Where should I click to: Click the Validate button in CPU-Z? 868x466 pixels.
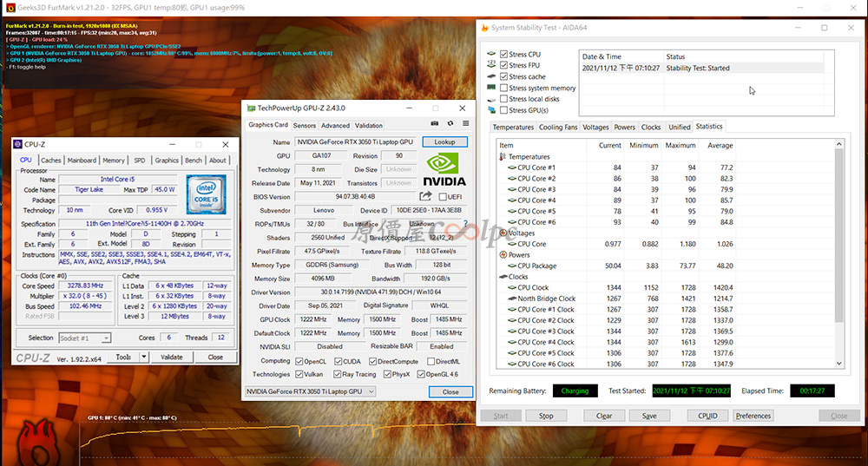(172, 357)
